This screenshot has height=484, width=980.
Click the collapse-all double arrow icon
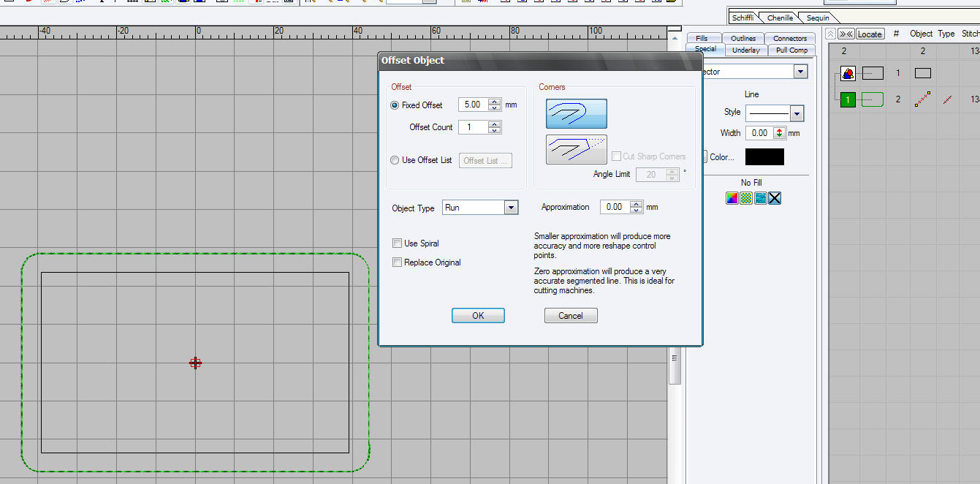coord(846,34)
